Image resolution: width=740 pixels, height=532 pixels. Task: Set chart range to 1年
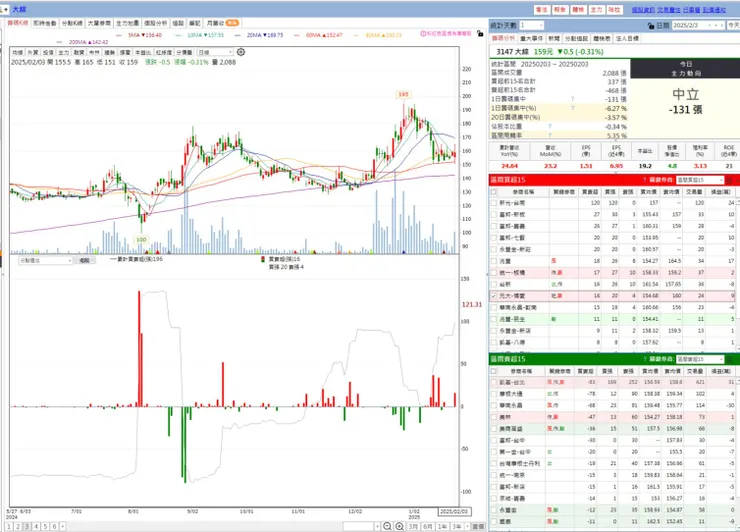coord(442,526)
